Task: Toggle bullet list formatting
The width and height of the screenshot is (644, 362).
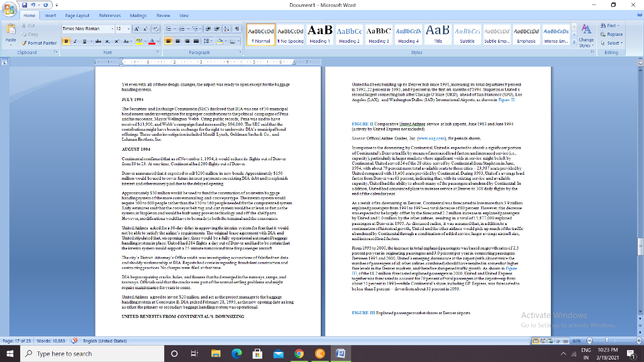Action: click(x=169, y=29)
